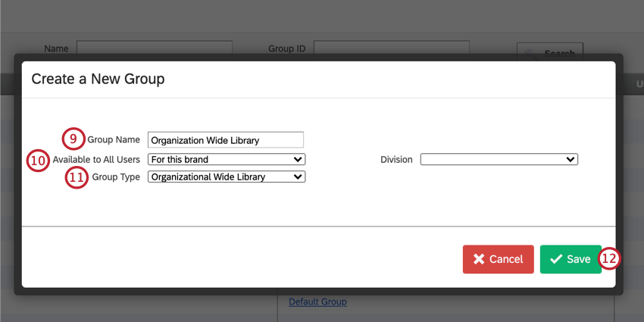
Task: Click the background Group ID field
Action: click(x=391, y=48)
